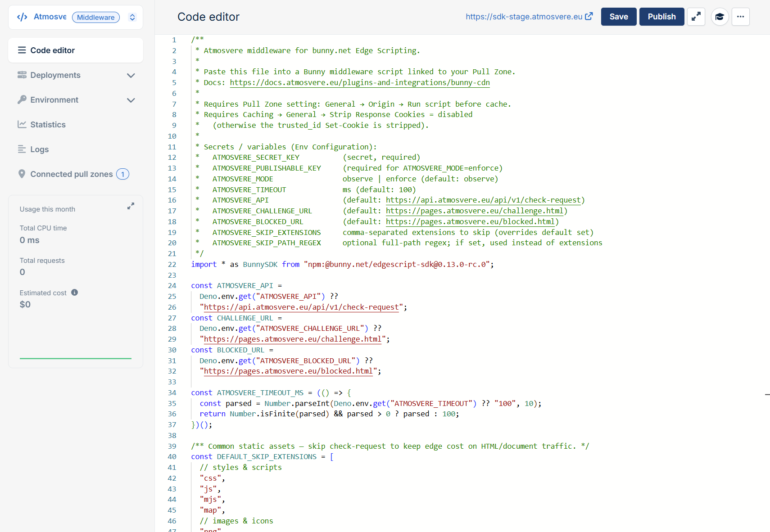This screenshot has height=532, width=770.
Task: Click the external link icon by the URL
Action: click(x=589, y=16)
